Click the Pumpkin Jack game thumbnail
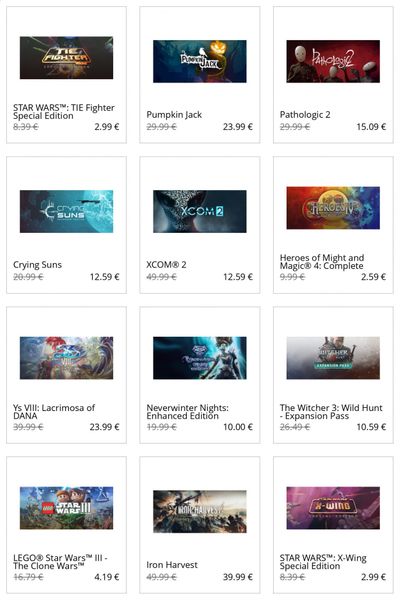This screenshot has width=400, height=600. [x=199, y=61]
